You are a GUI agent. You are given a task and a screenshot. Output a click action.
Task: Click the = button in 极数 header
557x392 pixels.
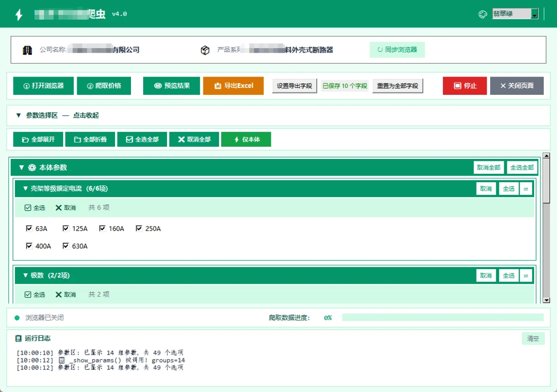coord(526,276)
